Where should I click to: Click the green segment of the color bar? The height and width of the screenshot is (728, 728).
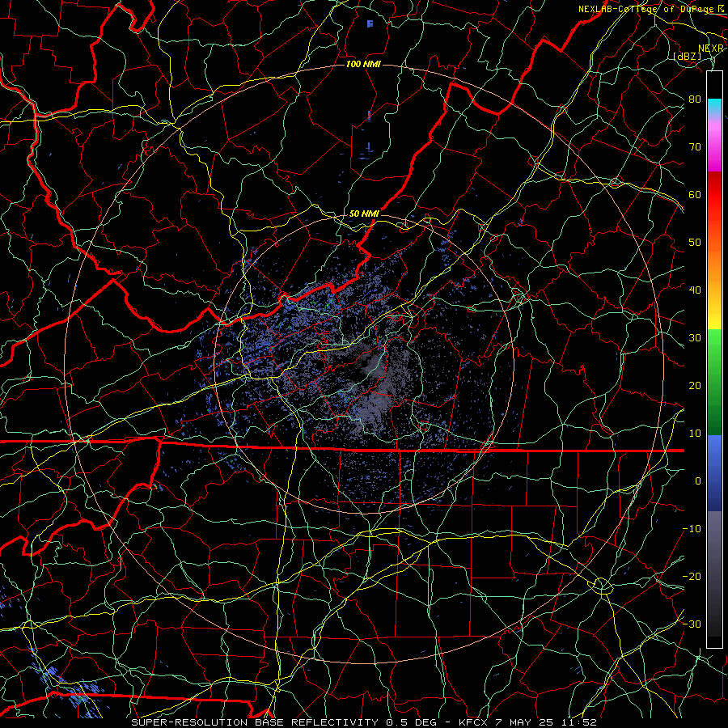pyautogui.click(x=714, y=382)
